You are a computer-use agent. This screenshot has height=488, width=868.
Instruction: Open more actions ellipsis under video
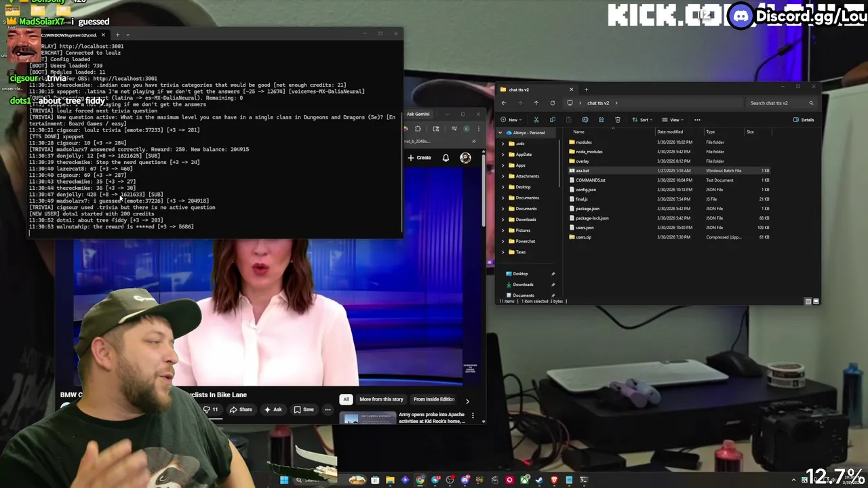pos(328,409)
